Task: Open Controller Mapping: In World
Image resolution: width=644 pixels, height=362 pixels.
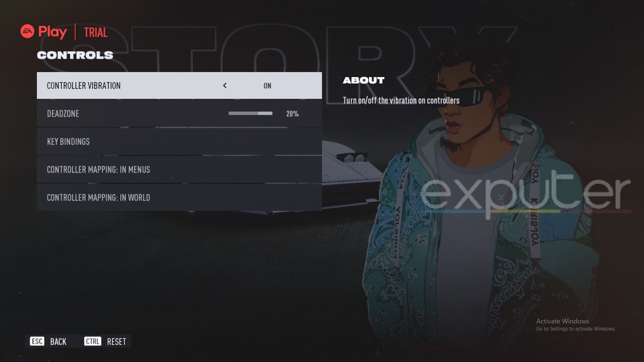Action: (x=179, y=197)
